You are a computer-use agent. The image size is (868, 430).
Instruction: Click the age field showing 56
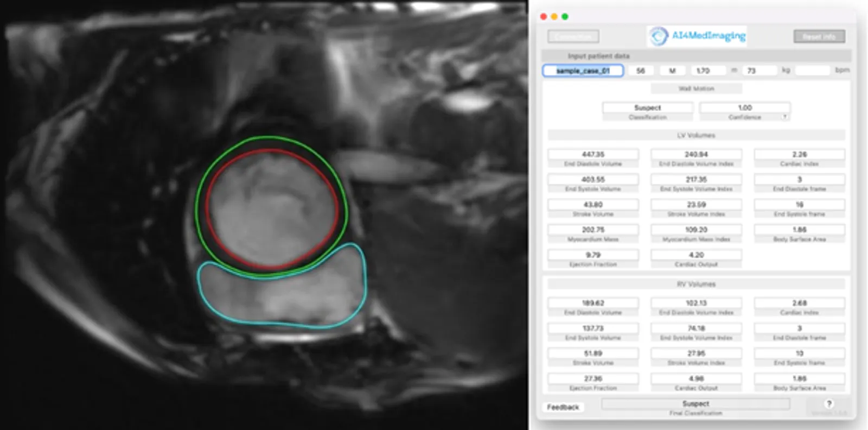click(x=641, y=71)
